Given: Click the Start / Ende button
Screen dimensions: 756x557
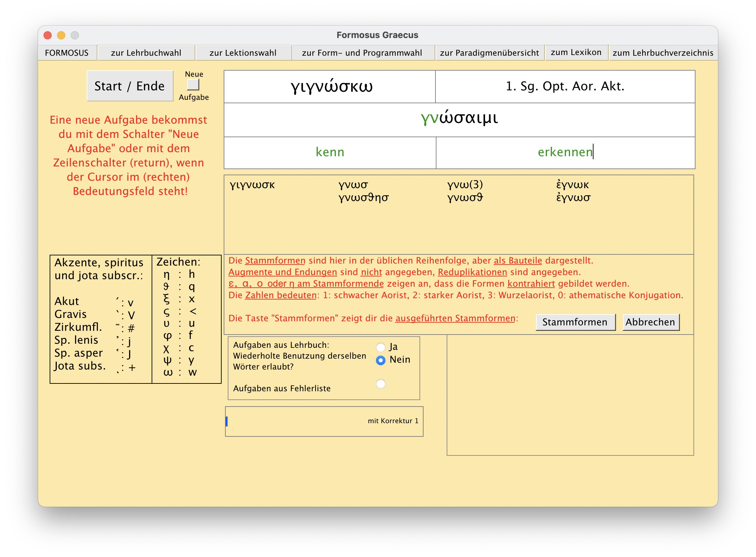Looking at the screenshot, I should tap(130, 86).
